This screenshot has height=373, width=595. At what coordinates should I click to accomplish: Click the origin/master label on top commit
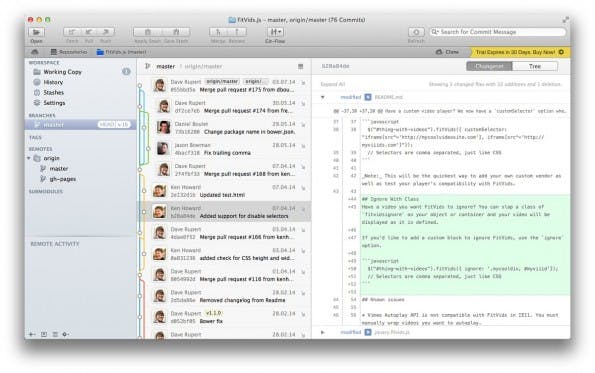(222, 82)
